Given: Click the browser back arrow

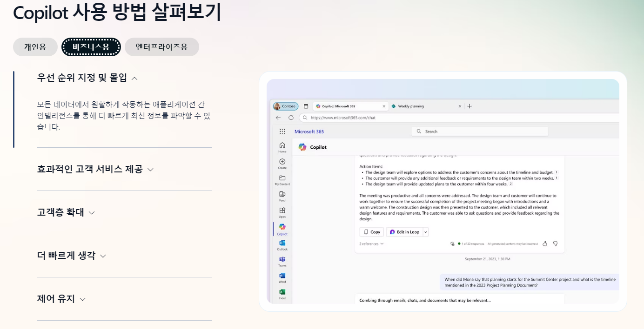Looking at the screenshot, I should (x=278, y=118).
